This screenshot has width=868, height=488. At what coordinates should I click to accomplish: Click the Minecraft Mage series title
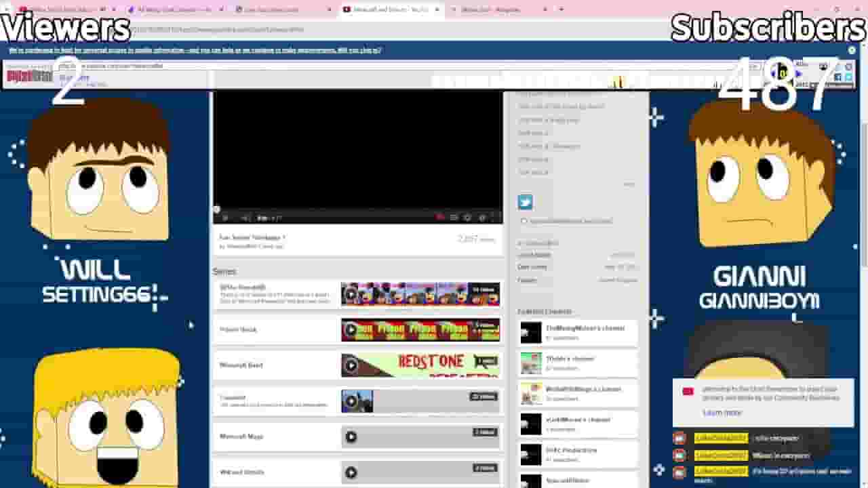[x=241, y=436]
